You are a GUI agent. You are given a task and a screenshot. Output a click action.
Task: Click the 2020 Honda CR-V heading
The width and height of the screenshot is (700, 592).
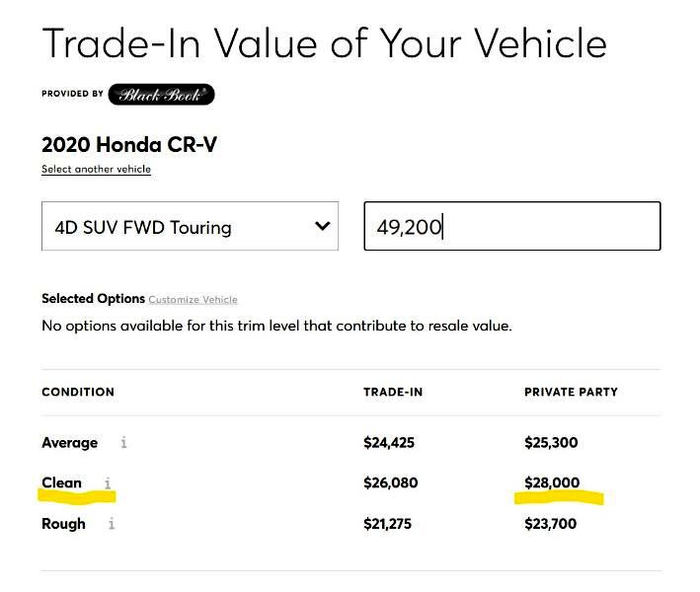[129, 145]
